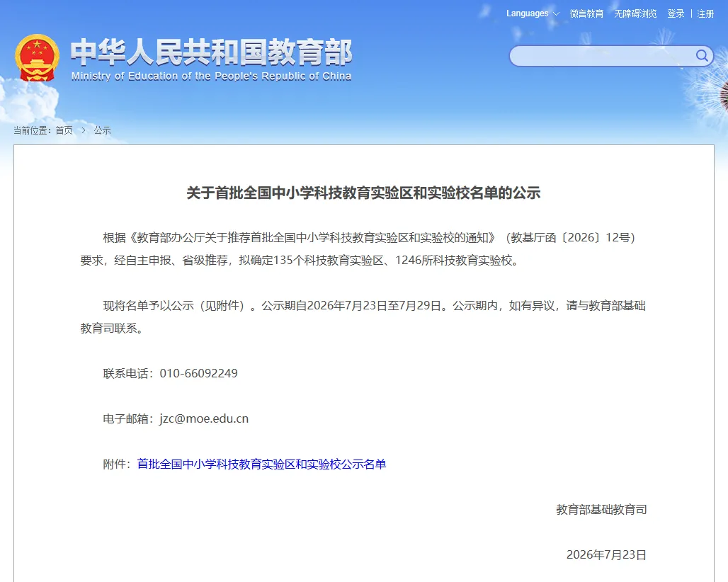
Task: Expand the Languages dropdown
Action: click(x=533, y=13)
